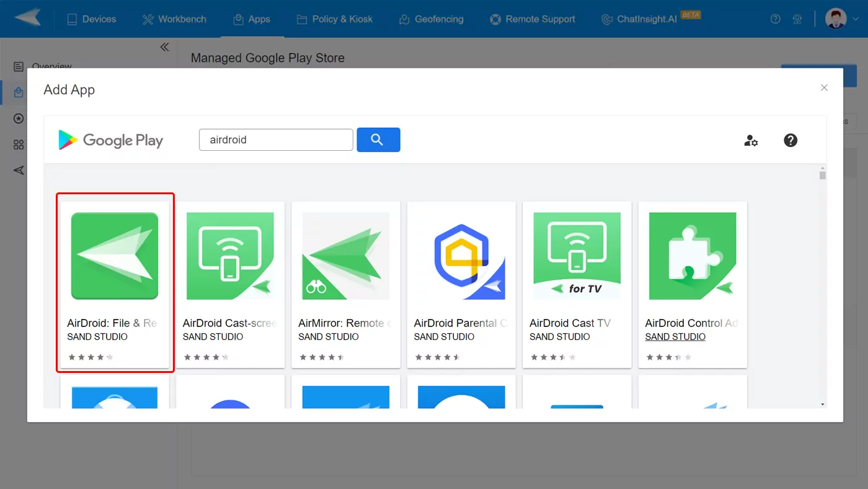This screenshot has height=489, width=868.
Task: Open the Google Play account settings icon
Action: [x=751, y=140]
